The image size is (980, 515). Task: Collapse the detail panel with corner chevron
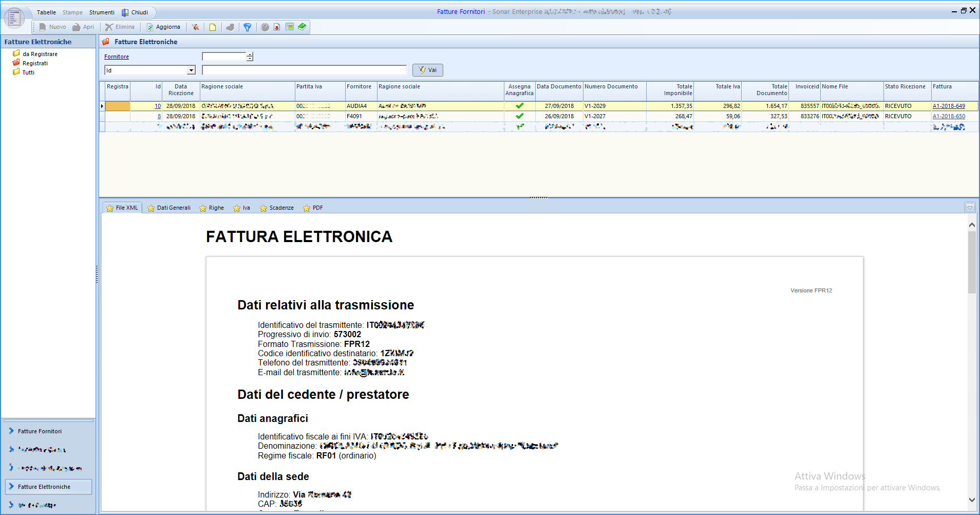click(970, 208)
